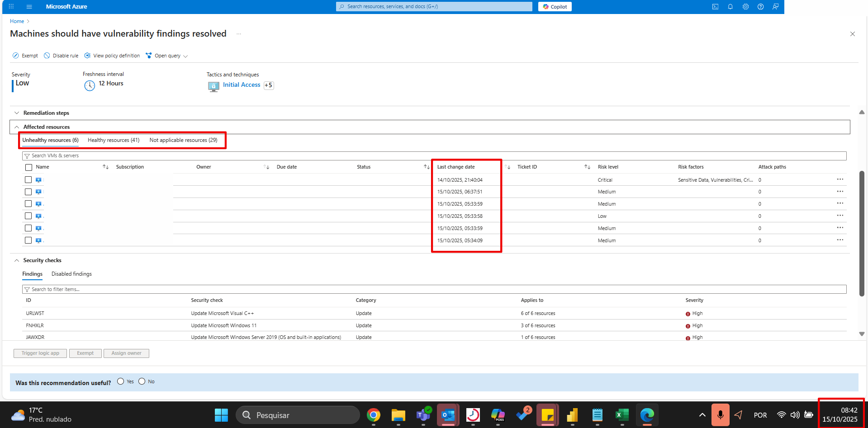
Task: Click the +5 tactics badge
Action: (x=269, y=85)
